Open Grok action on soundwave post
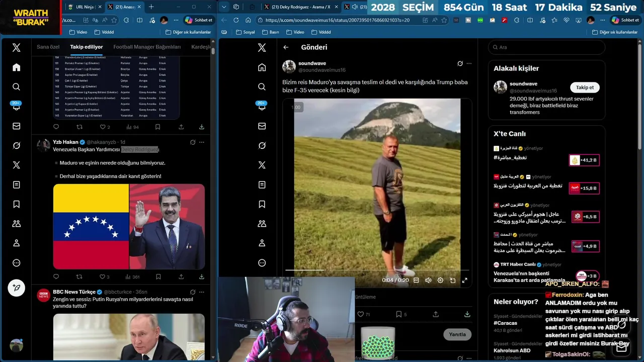This screenshot has height=362, width=644. [460, 64]
